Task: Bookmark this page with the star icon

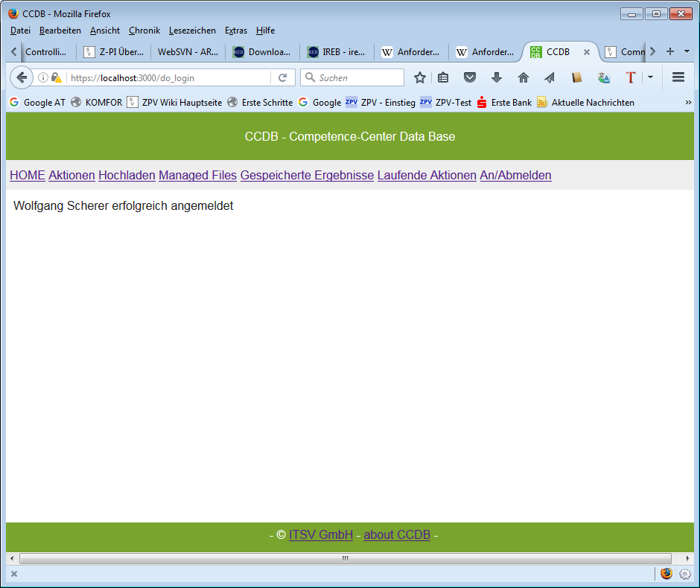Action: click(x=420, y=77)
